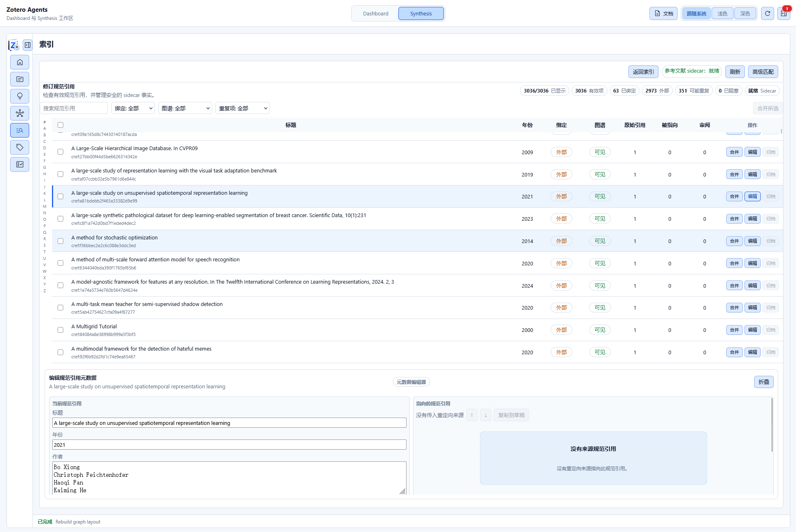The image size is (796, 532).
Task: Open the library folder sidebar icon
Action: [19, 79]
